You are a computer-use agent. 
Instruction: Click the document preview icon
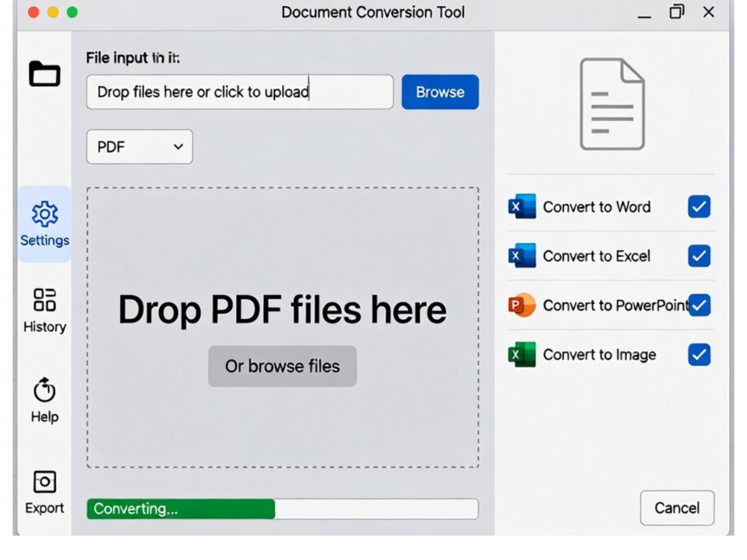pos(613,104)
